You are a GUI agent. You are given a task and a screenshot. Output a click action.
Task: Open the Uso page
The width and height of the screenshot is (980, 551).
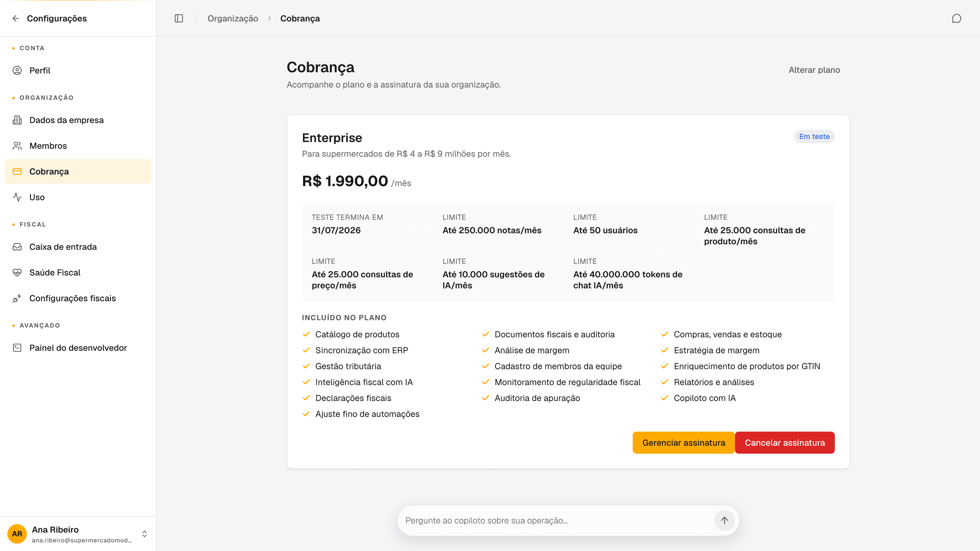[78, 197]
